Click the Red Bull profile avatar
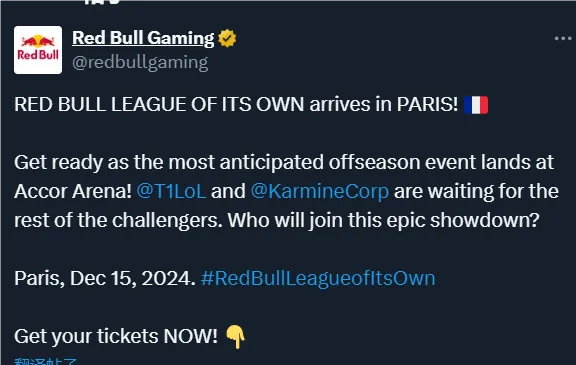The image size is (576, 365). coord(38,50)
